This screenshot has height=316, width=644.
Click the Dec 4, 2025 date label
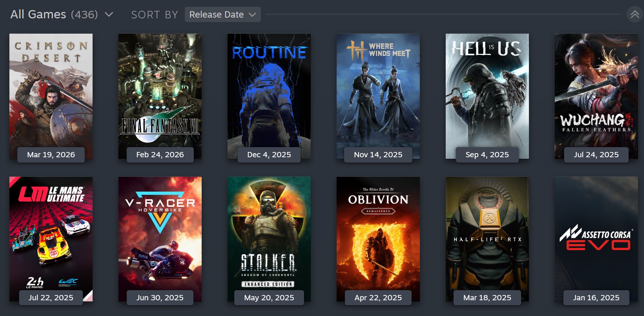[x=269, y=155]
